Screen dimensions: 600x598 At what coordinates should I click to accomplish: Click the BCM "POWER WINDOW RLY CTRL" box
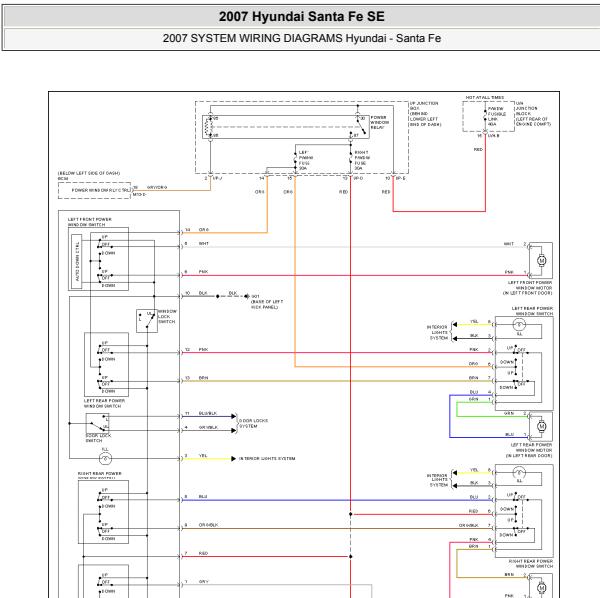(x=94, y=190)
